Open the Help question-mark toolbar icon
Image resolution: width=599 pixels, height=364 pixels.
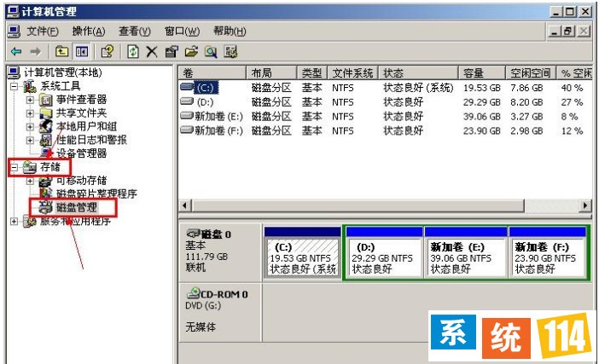(x=108, y=51)
